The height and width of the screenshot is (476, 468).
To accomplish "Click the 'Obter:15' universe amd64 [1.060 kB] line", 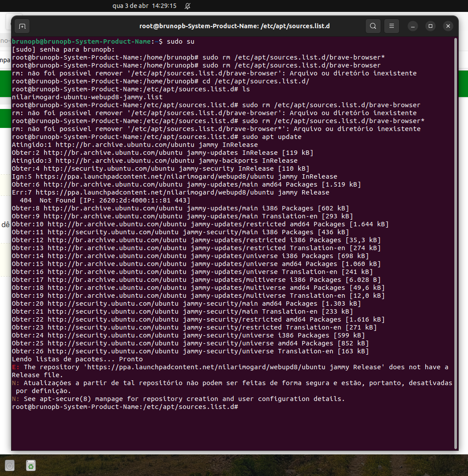I will (196, 264).
